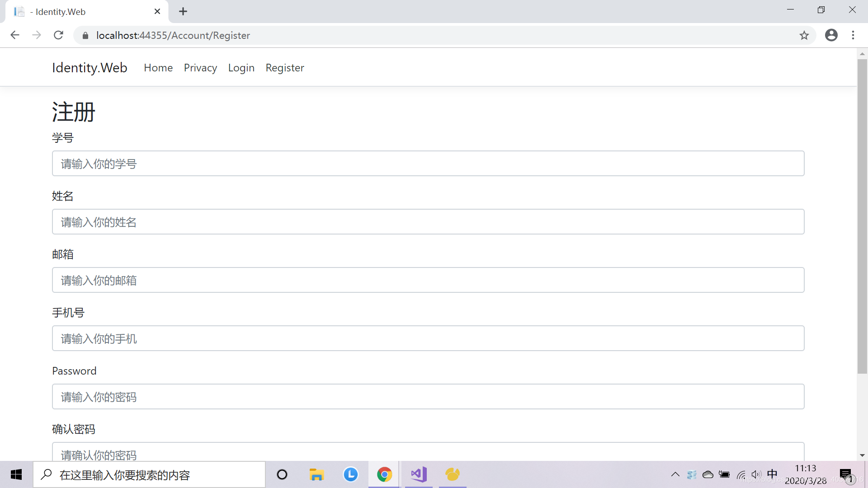Open the Login nav link
Screen dimensions: 868x488
click(241, 68)
